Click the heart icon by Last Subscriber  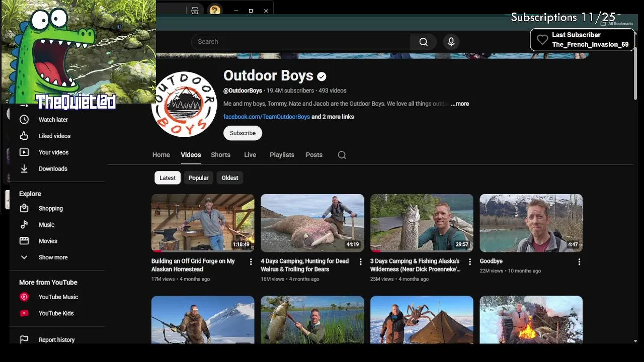pos(542,40)
